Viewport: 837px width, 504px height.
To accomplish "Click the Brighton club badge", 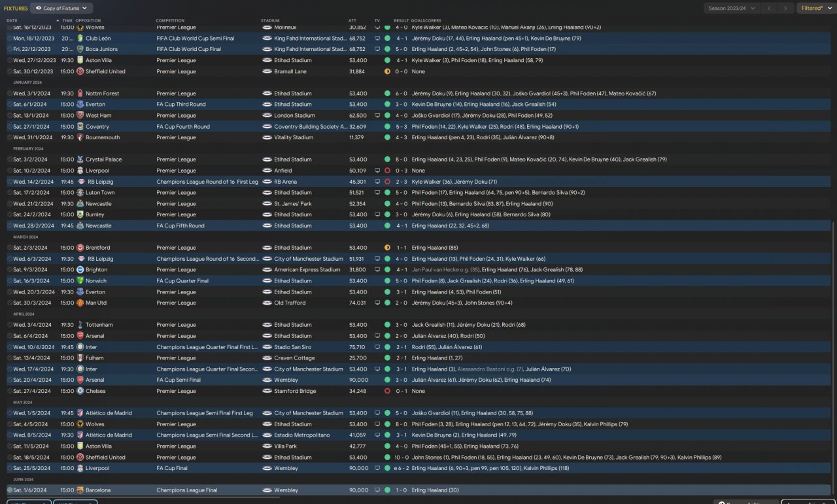I will (80, 270).
